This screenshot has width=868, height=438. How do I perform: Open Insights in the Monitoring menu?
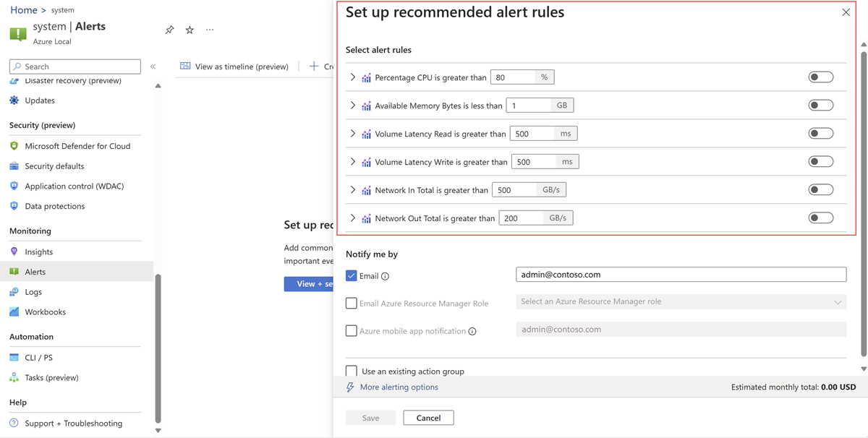click(38, 252)
